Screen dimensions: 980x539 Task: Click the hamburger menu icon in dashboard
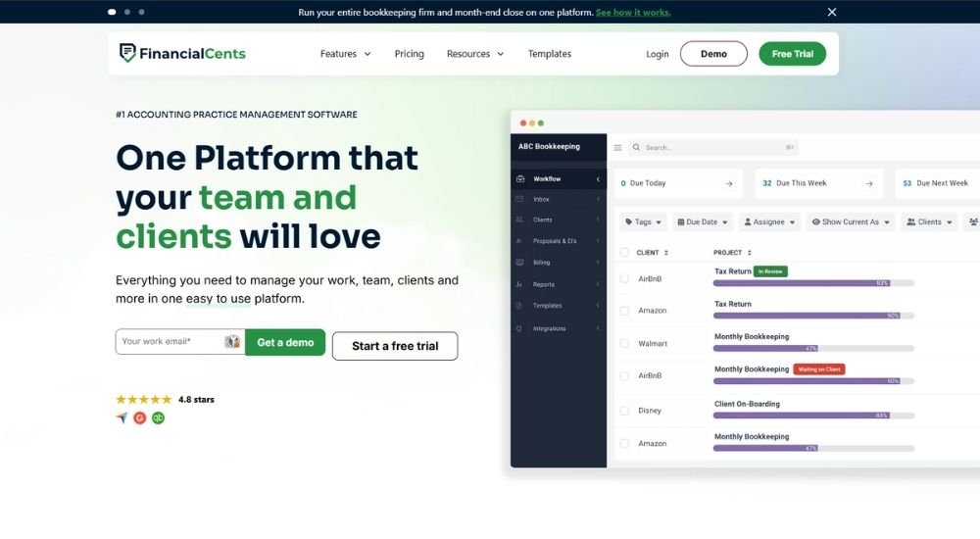pos(617,148)
